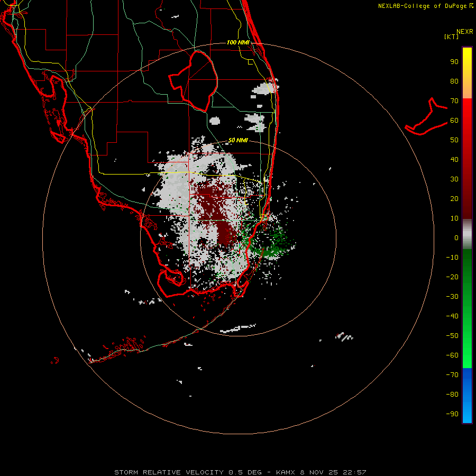The image size is (476, 476).
Task: Click the negative 70 knot scale label
Action: (x=452, y=374)
